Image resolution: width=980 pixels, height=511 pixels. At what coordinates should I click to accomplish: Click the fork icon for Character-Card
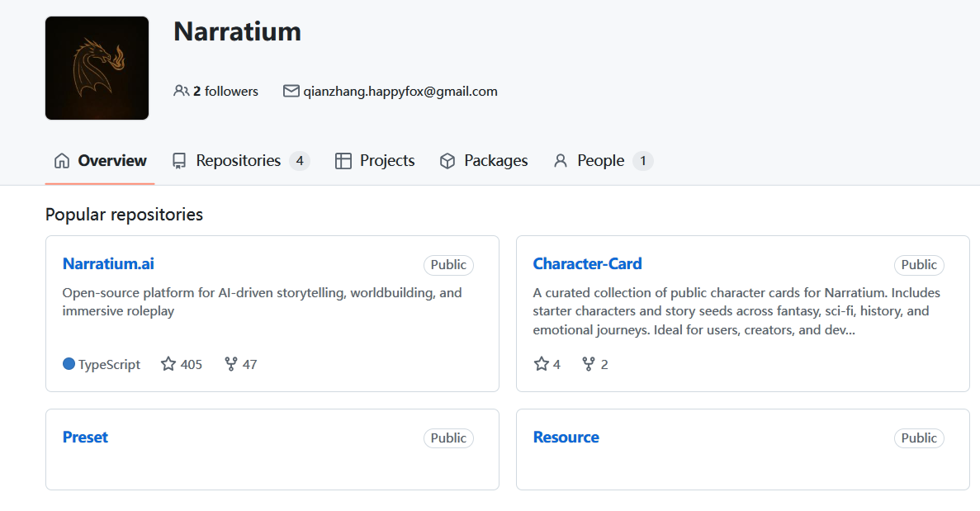point(588,363)
